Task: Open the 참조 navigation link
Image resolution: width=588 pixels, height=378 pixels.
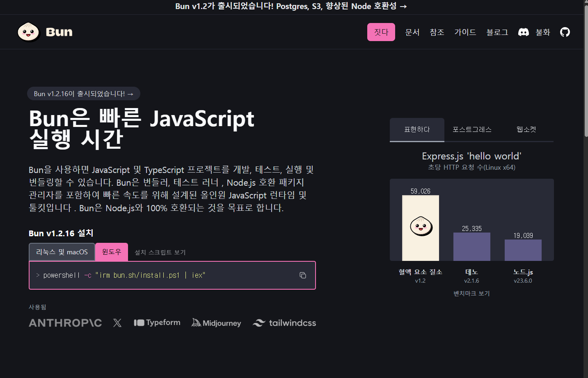Action: (437, 32)
